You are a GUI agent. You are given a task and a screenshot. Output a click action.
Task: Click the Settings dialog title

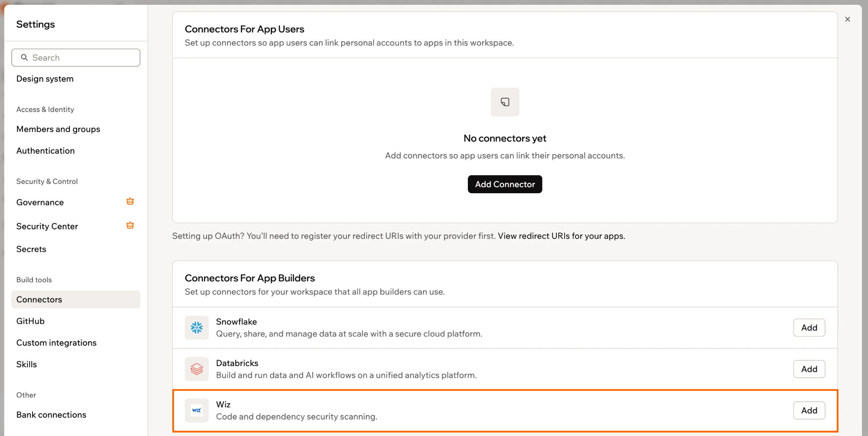(x=36, y=24)
